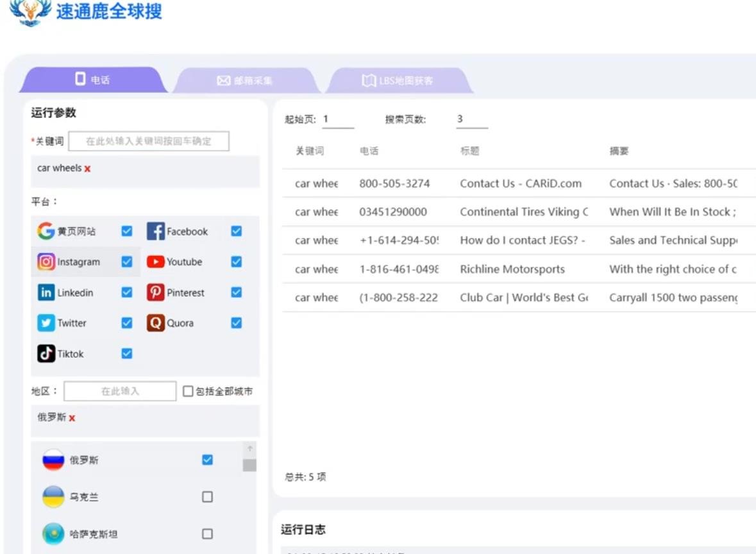Click the Youtube platform icon
Screen dimensions: 756x554
coord(155,262)
